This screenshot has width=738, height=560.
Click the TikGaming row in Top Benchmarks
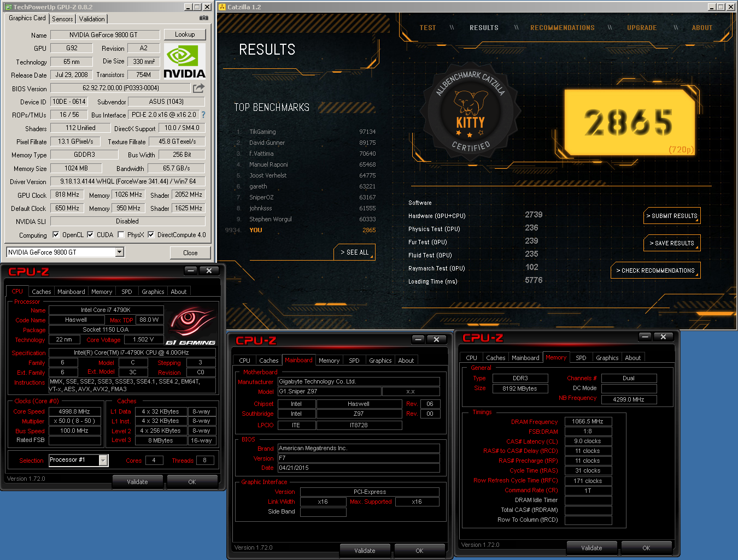click(x=306, y=132)
